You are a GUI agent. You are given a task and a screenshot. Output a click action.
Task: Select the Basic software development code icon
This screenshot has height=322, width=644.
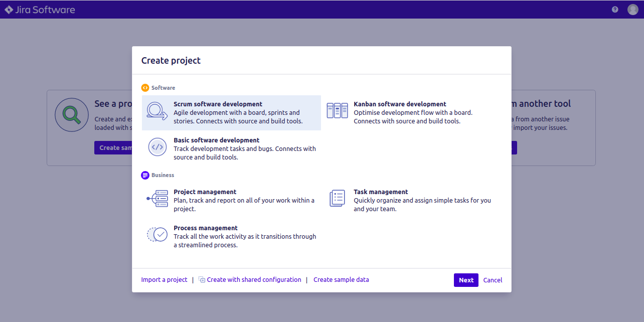point(157,147)
